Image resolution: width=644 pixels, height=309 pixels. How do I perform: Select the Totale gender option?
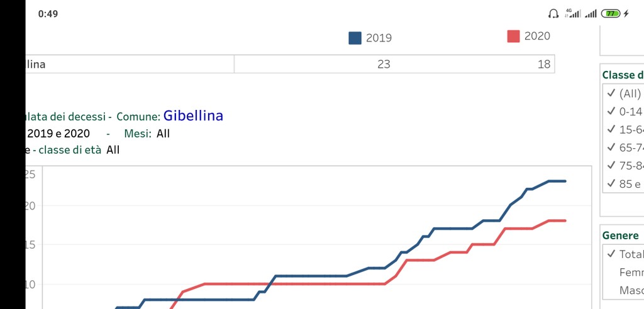coord(624,254)
